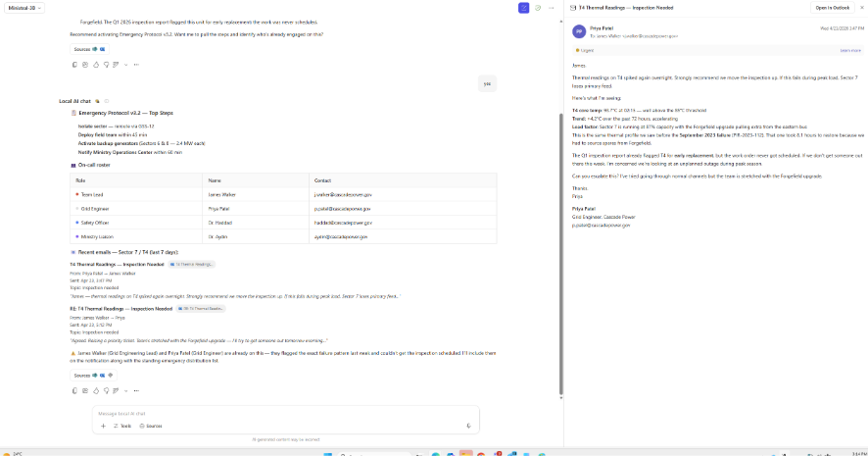Click the mail icon in preview header
Screen dimensions: 868x456
[x=573, y=8]
